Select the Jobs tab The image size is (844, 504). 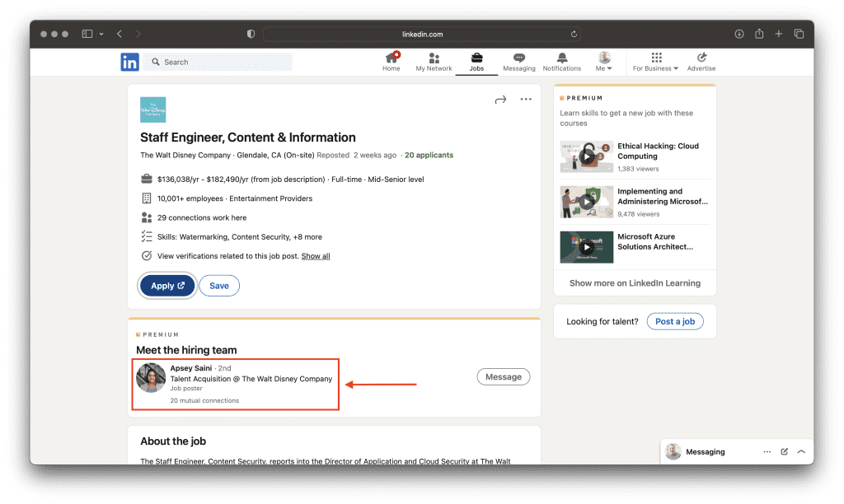(x=476, y=62)
